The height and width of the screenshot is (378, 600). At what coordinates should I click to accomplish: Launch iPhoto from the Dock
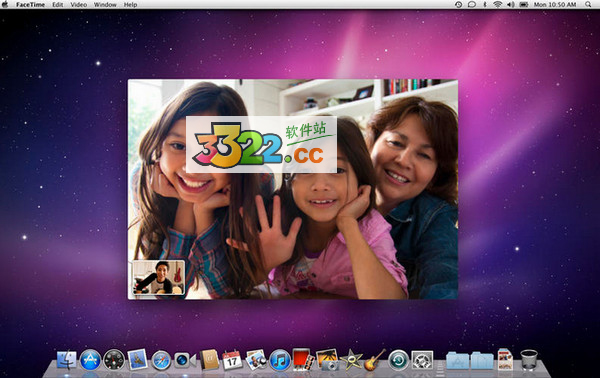(327, 360)
